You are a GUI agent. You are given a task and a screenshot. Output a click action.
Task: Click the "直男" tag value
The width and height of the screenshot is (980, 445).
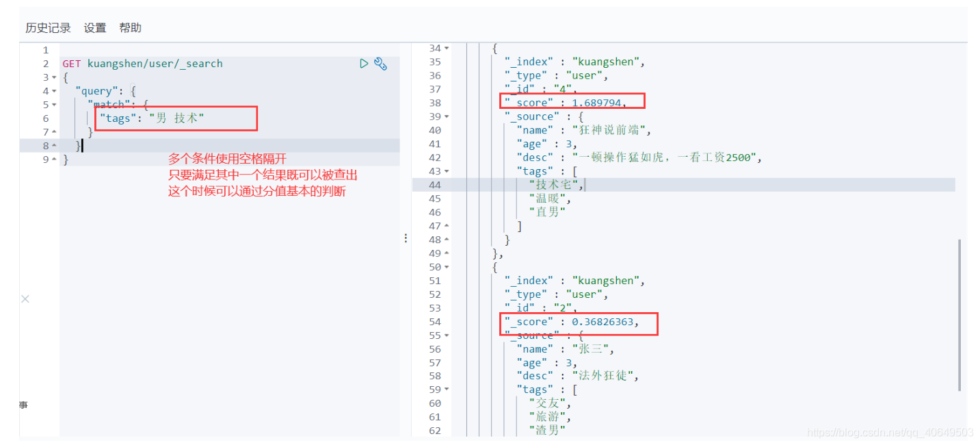click(547, 212)
